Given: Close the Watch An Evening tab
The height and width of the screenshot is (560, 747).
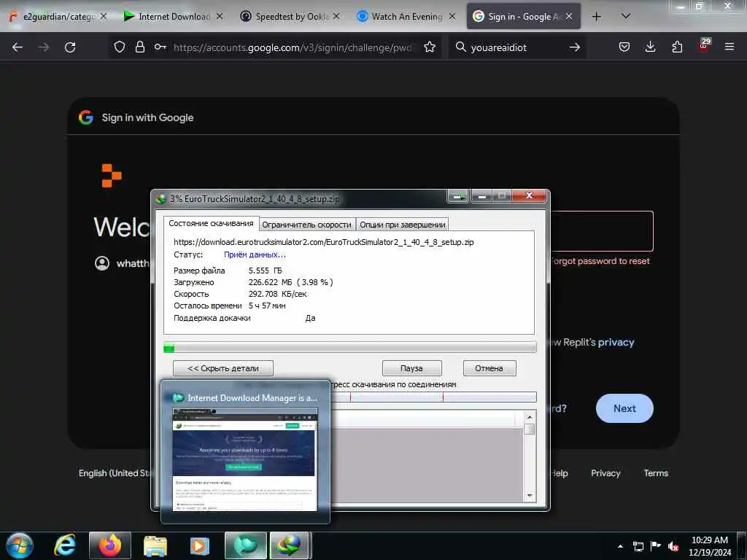Looking at the screenshot, I should tap(452, 16).
